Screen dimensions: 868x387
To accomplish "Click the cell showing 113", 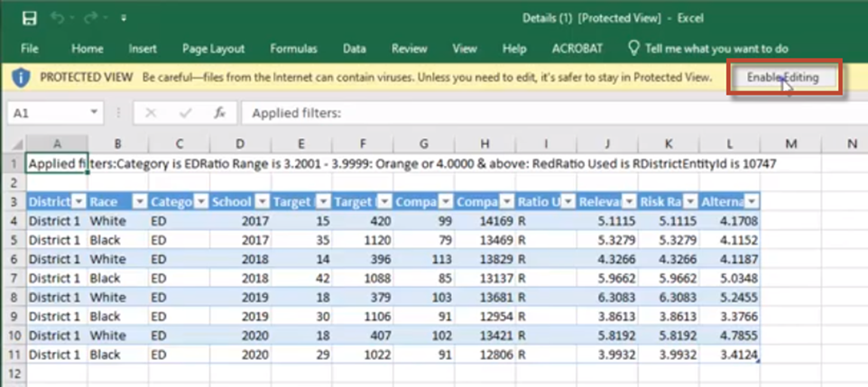I will coord(423,259).
